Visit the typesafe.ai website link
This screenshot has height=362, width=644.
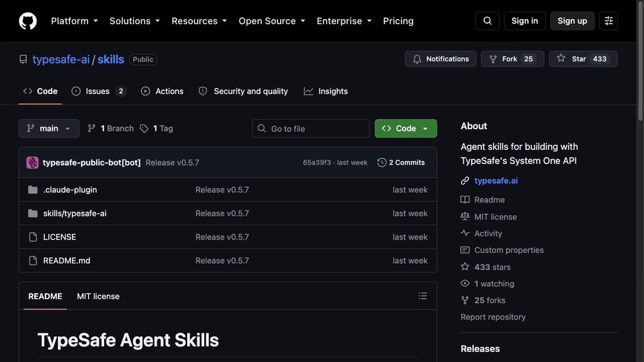tap(496, 181)
